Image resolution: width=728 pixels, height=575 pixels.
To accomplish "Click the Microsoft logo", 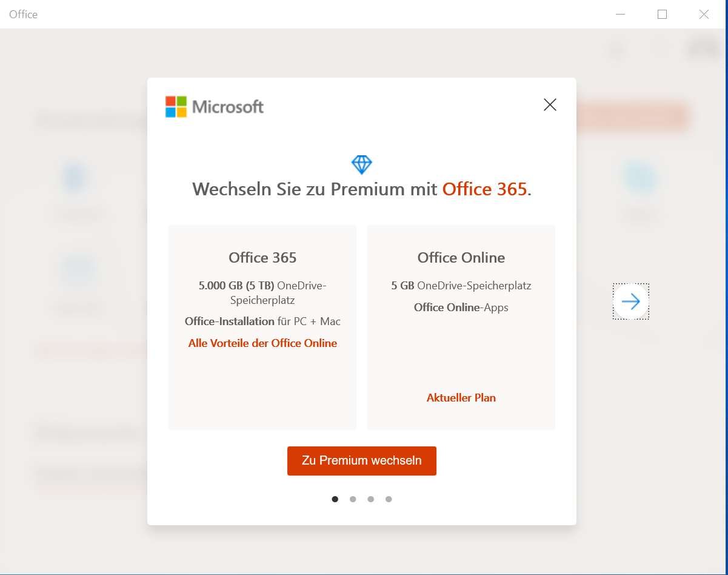I will 215,107.
